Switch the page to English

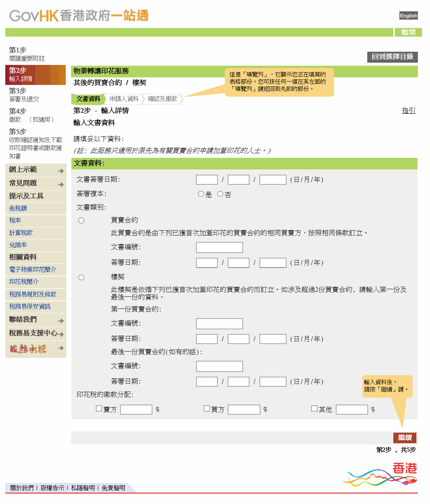pyautogui.click(x=408, y=15)
